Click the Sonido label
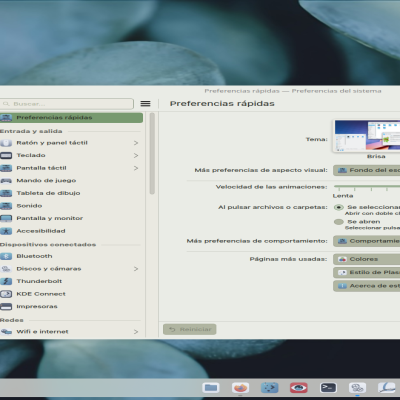400x400 pixels. [29, 206]
